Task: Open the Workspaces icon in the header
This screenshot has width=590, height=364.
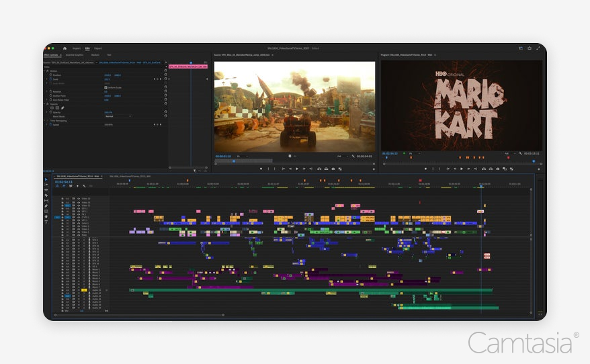Action: click(521, 48)
